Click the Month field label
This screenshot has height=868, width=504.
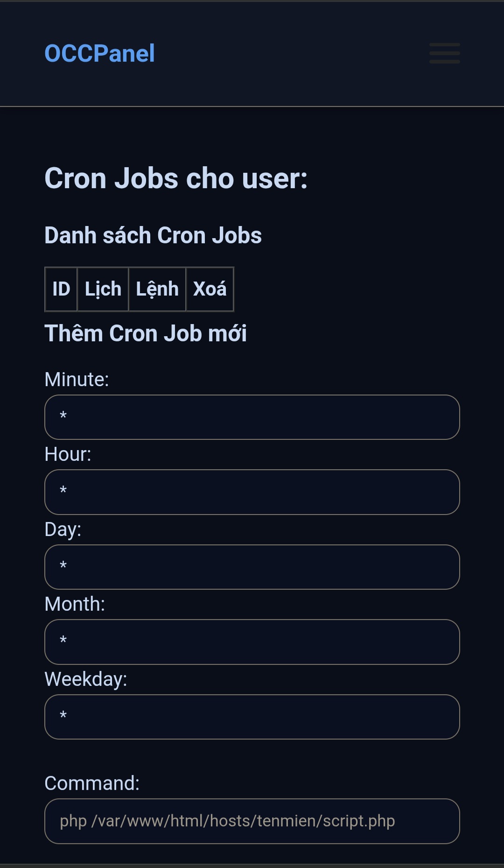75,604
